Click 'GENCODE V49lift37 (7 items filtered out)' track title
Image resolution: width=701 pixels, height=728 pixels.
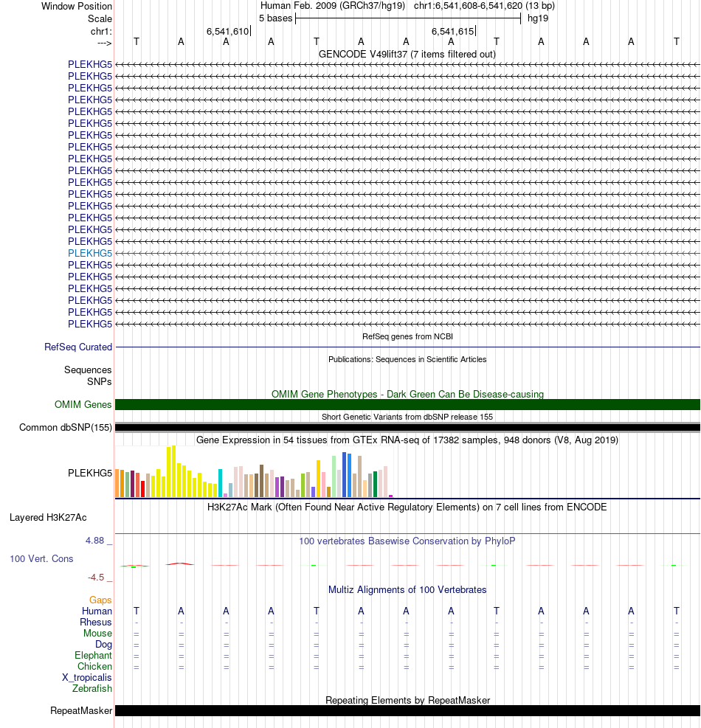[x=407, y=54]
